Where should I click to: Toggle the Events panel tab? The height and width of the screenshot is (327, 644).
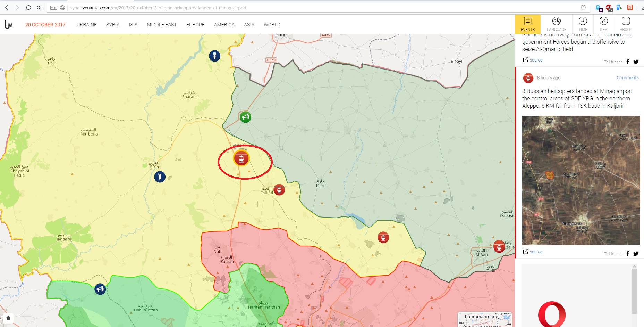tap(527, 24)
